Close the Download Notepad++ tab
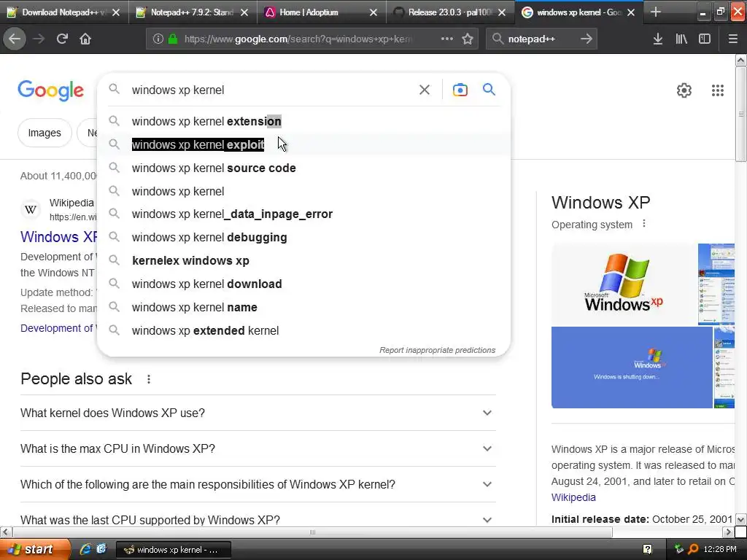The height and width of the screenshot is (560, 747). [x=116, y=12]
